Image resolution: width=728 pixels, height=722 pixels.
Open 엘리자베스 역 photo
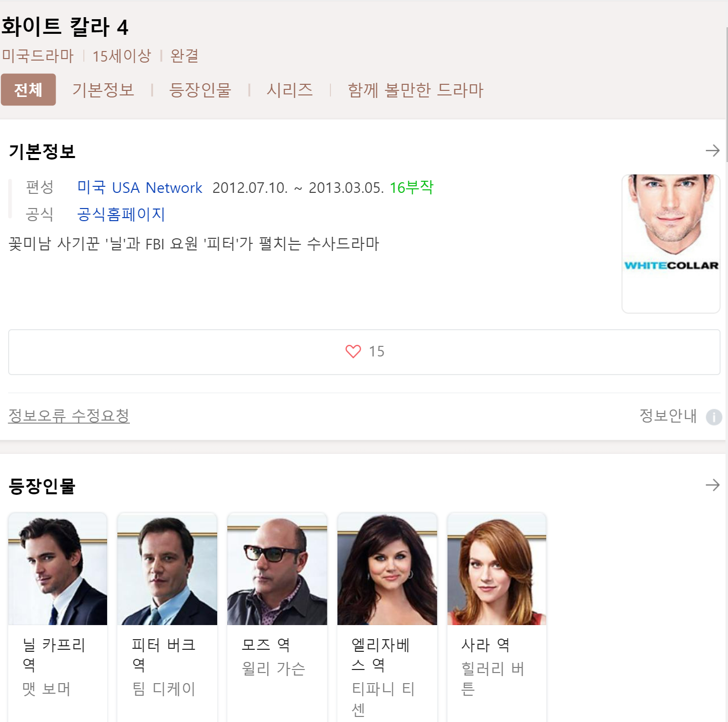pyautogui.click(x=387, y=569)
